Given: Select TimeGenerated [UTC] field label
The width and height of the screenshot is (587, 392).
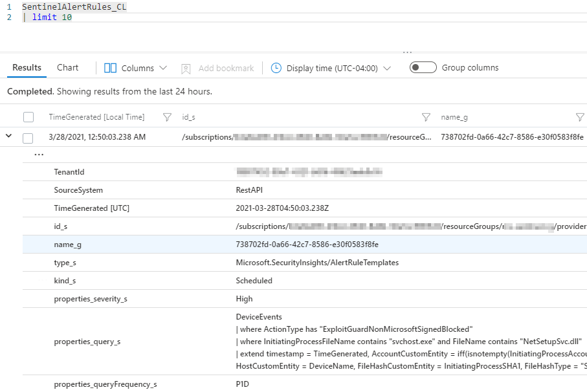Looking at the screenshot, I should click(92, 208).
